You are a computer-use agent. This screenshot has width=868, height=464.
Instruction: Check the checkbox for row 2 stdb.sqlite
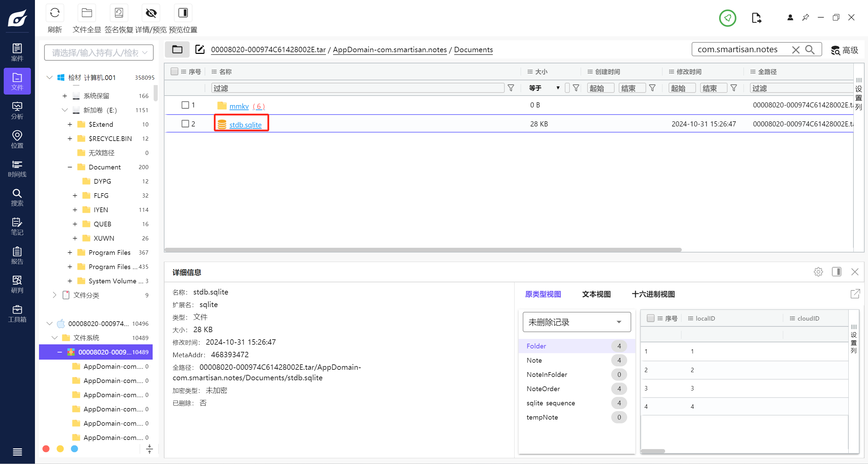pos(185,124)
